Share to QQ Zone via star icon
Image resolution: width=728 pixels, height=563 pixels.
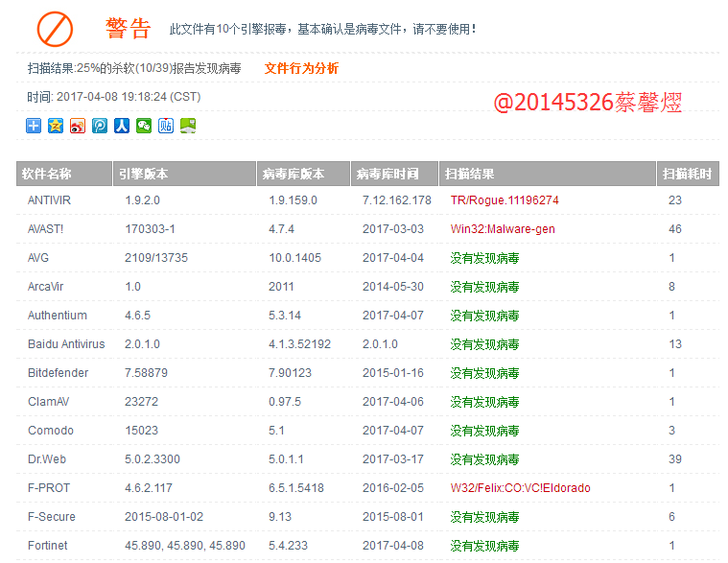pos(56,126)
